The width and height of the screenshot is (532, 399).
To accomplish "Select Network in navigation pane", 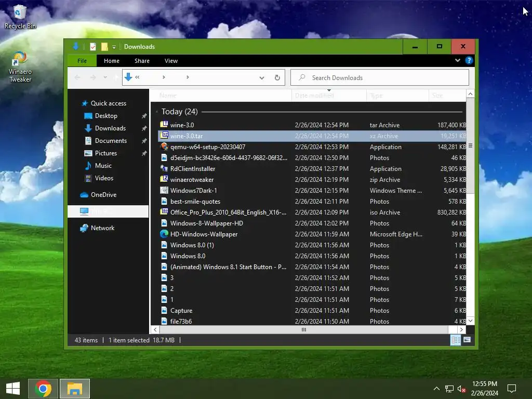I will point(102,228).
